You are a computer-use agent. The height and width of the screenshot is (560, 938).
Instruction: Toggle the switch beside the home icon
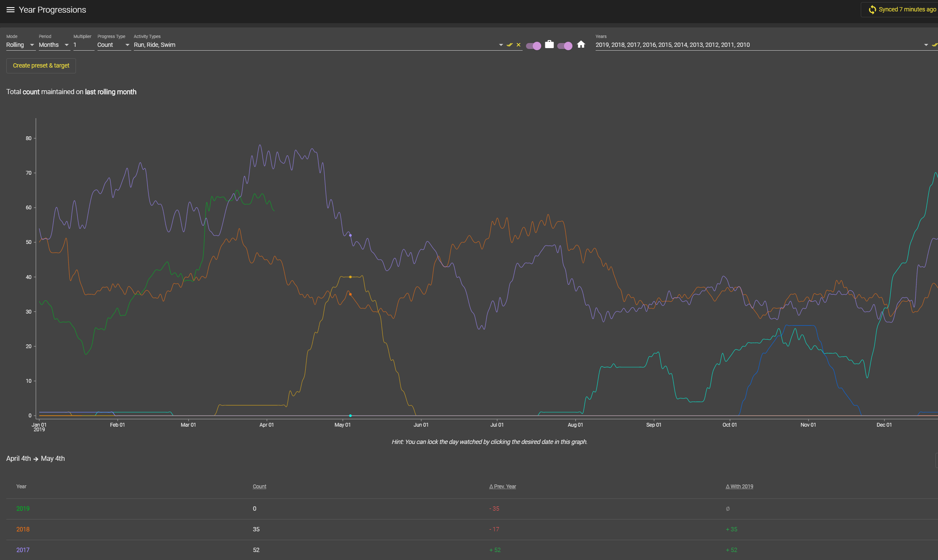(565, 45)
